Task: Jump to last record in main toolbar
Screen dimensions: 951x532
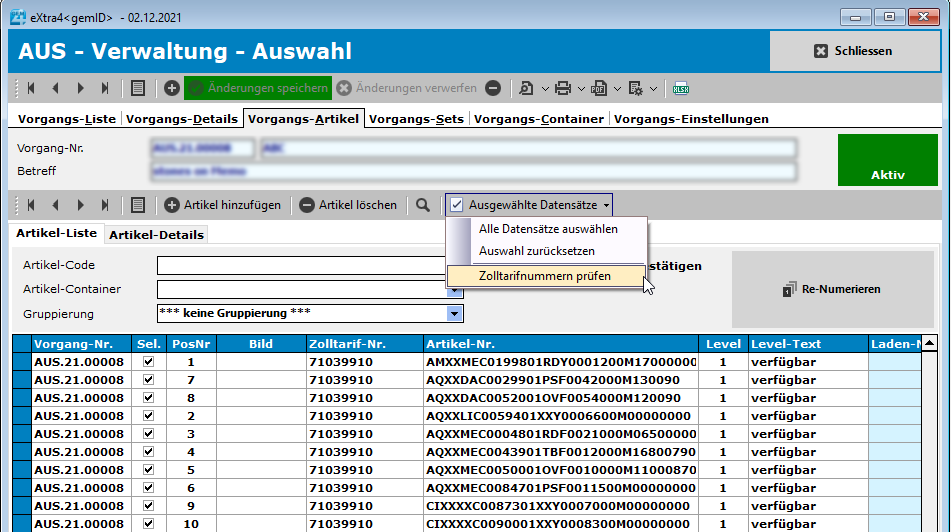Action: click(106, 88)
